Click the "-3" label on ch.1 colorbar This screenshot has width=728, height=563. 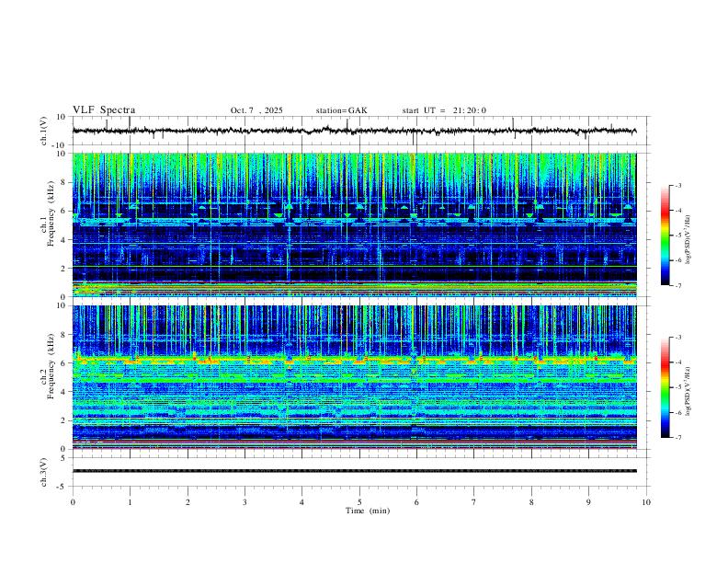(678, 185)
